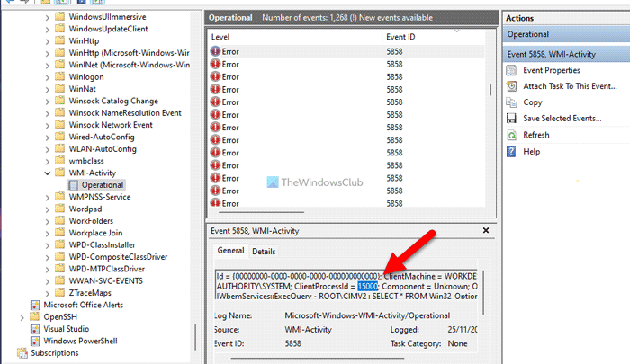Image resolution: width=630 pixels, height=364 pixels.
Task: Click the wmbclass folder icon
Action: 60,160
